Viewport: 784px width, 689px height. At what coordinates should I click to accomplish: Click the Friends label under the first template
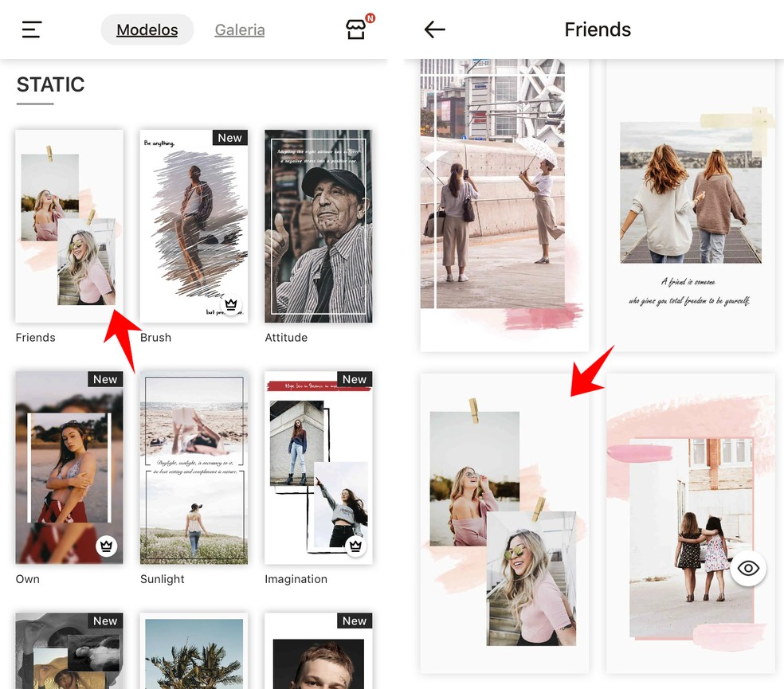point(35,337)
